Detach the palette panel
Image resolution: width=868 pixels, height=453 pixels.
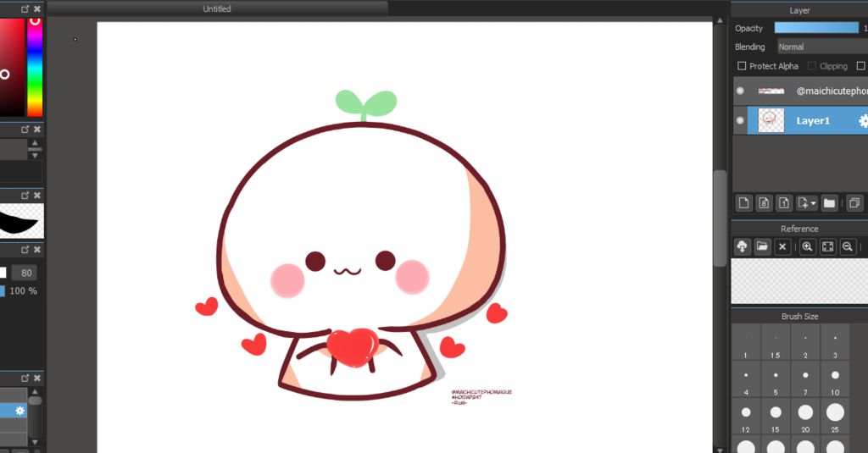coord(25,129)
